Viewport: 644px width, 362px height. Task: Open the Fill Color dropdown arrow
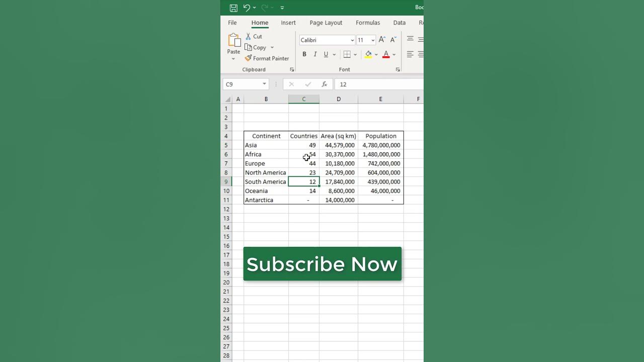[376, 54]
